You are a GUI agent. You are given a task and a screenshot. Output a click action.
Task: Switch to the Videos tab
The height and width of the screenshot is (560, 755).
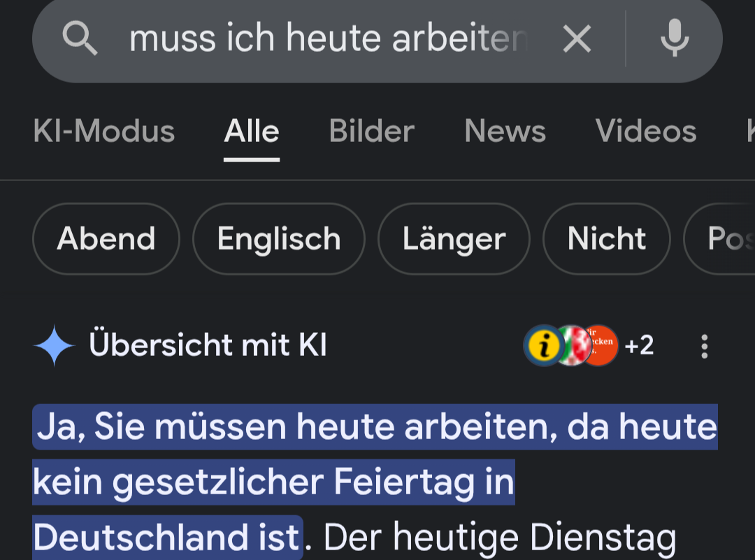[x=646, y=131]
